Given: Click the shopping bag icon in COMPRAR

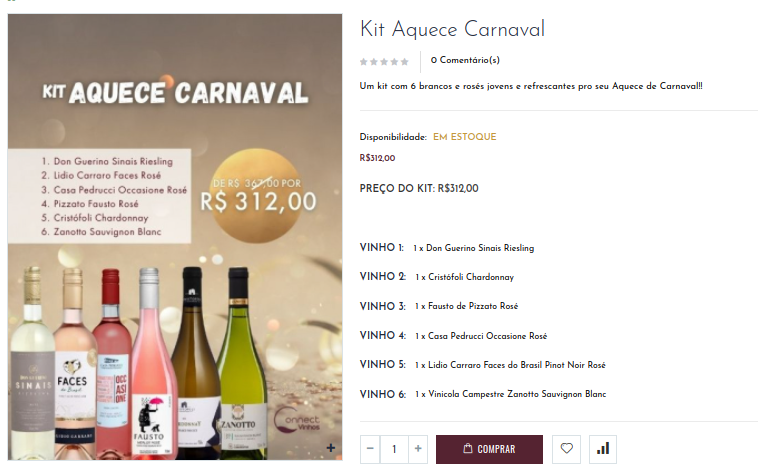Looking at the screenshot, I should coord(467,448).
